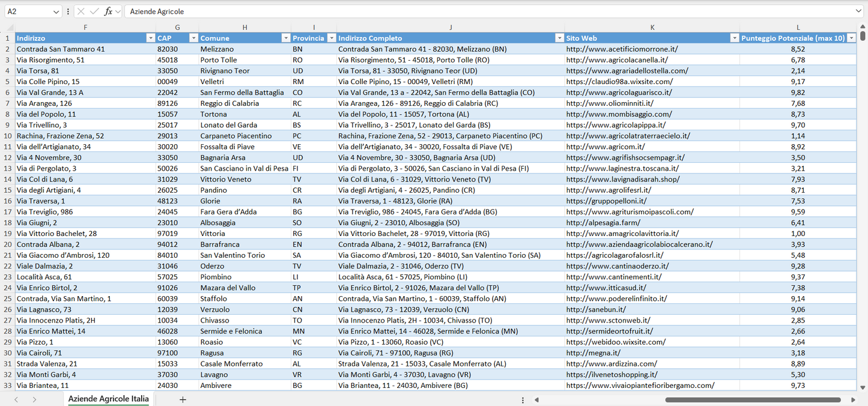Select the Aziende Agricole Italia sheet tab

click(x=108, y=399)
